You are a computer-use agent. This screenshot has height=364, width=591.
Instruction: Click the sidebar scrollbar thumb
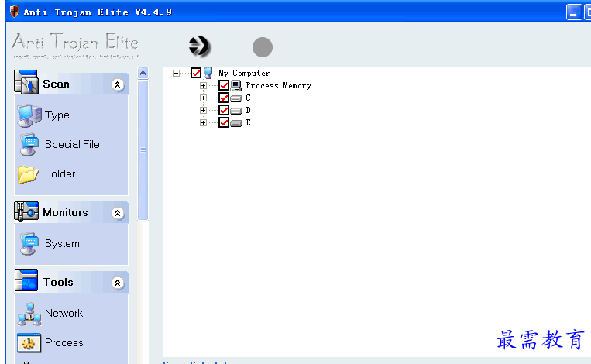point(143,150)
